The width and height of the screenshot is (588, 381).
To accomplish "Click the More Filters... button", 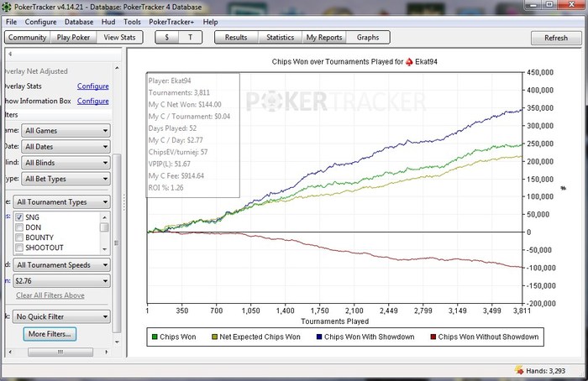I will coord(50,334).
